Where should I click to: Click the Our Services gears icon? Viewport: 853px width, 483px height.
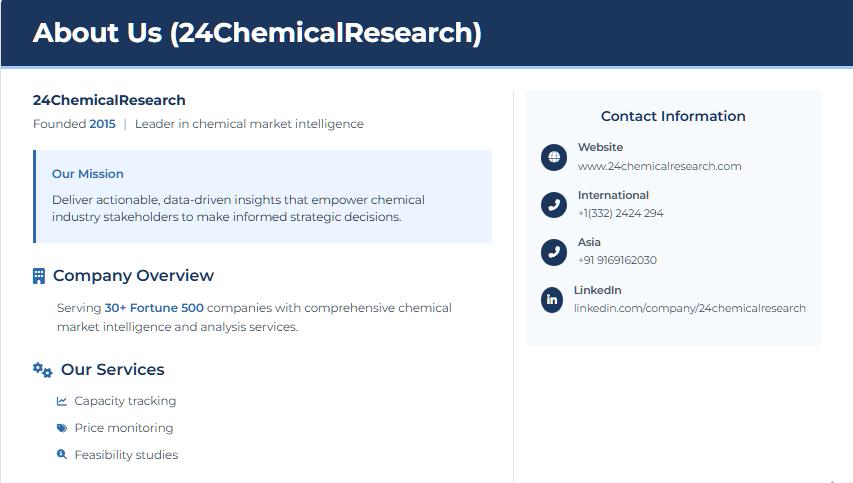tap(42, 370)
